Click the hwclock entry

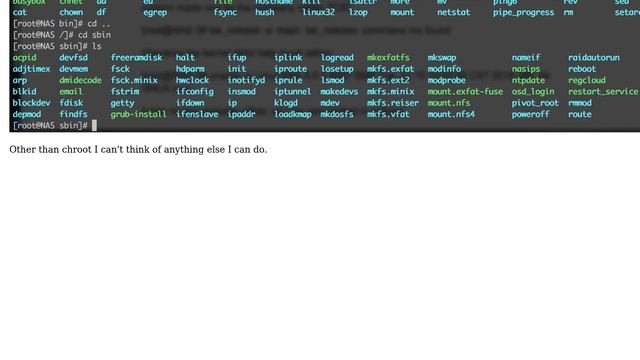[x=192, y=80]
